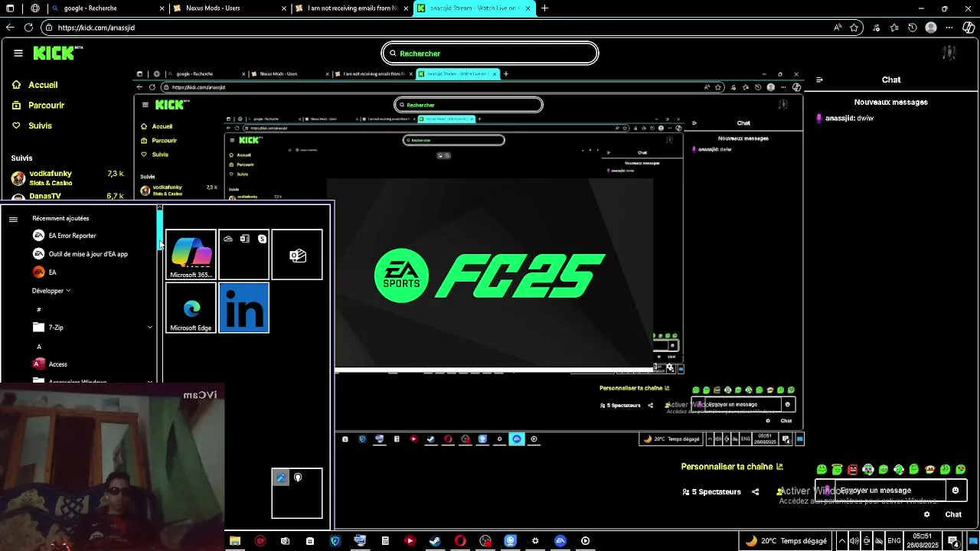This screenshot has width=980, height=551.
Task: Open Outil de mise à jour d'EA app
Action: pyautogui.click(x=80, y=254)
